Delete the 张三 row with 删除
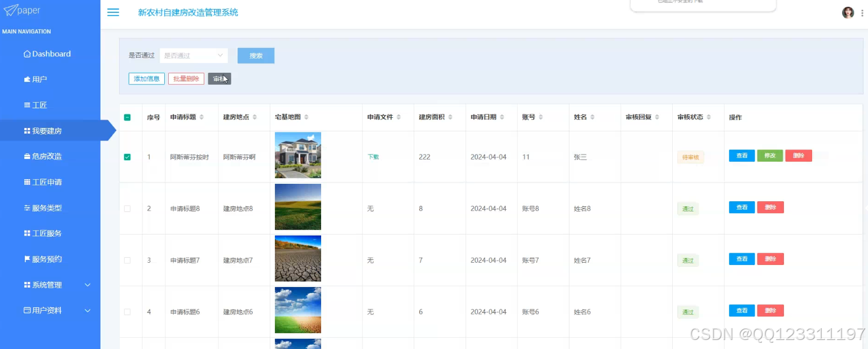 pyautogui.click(x=799, y=156)
